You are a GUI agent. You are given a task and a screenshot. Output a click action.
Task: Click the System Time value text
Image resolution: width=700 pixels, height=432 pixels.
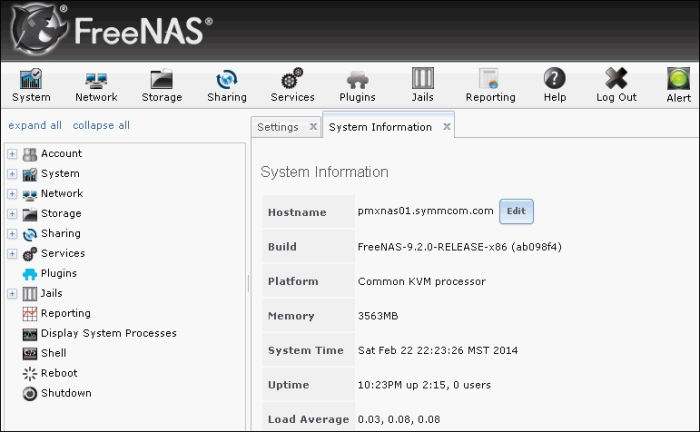pos(438,350)
